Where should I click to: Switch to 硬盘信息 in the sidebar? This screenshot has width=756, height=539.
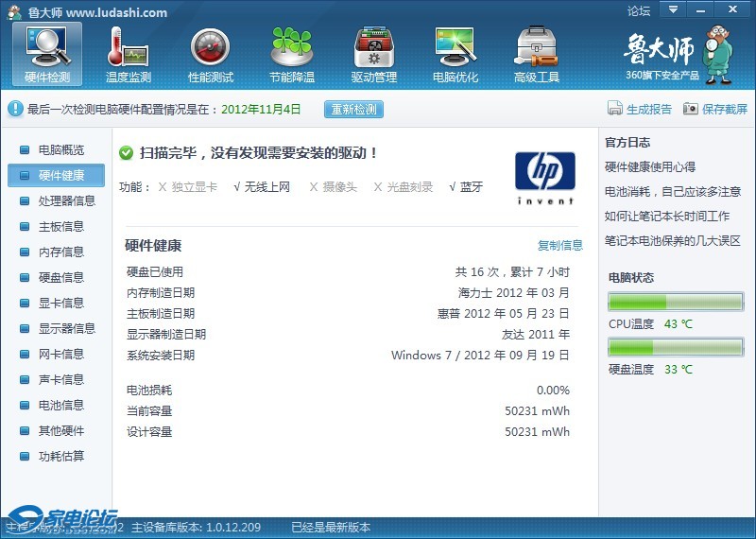60,277
